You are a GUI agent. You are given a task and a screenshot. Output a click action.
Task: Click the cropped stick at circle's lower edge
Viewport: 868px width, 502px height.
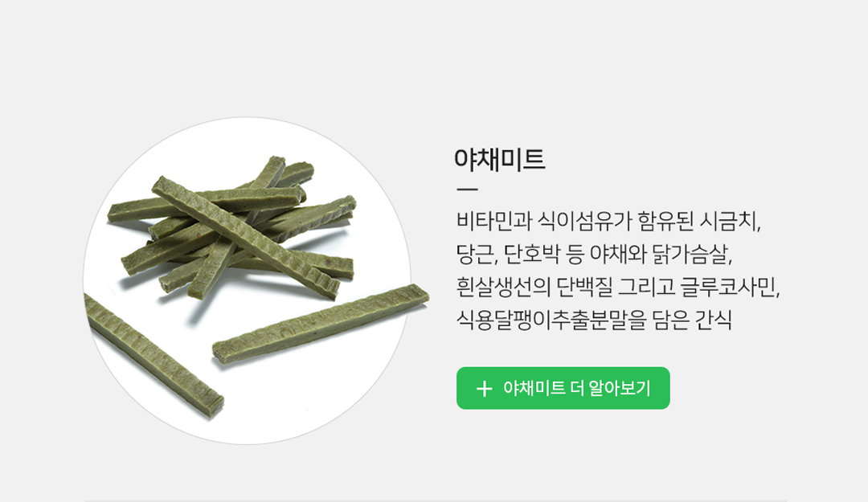click(x=152, y=354)
